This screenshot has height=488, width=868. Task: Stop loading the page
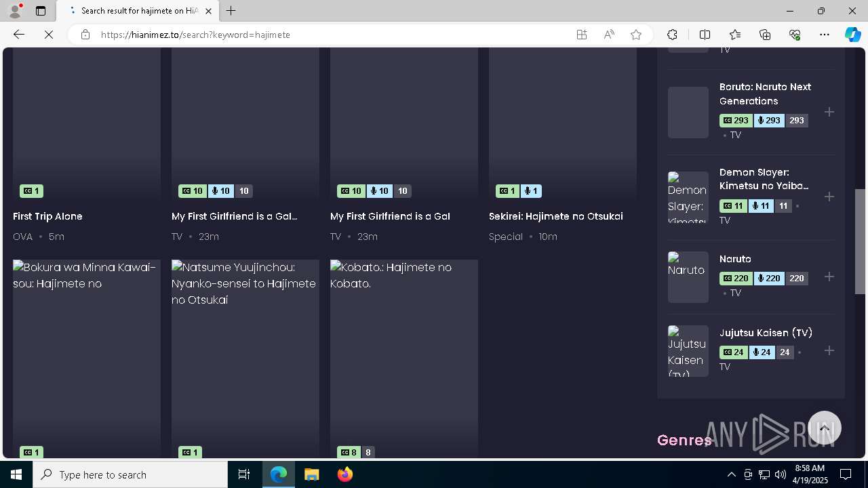click(49, 35)
